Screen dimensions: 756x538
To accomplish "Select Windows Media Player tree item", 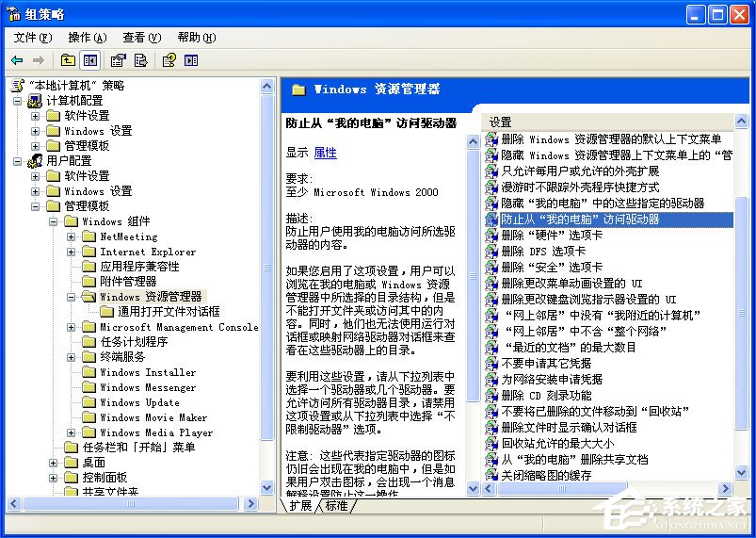I will pos(156,432).
